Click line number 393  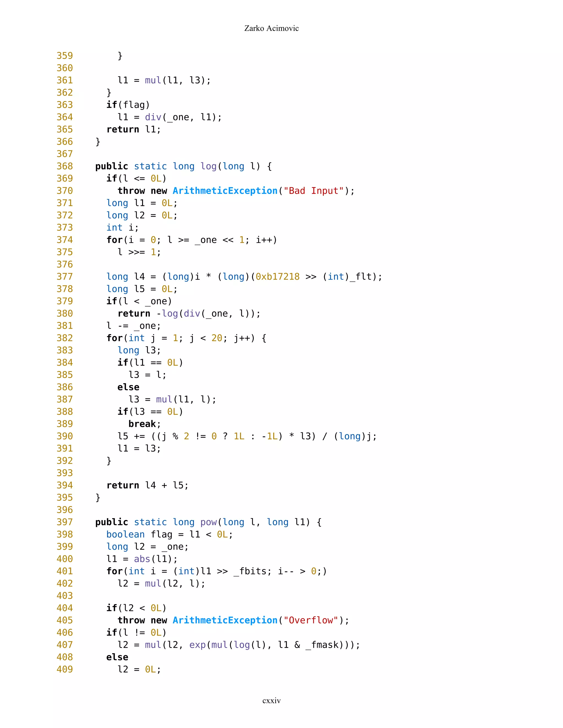65,473
